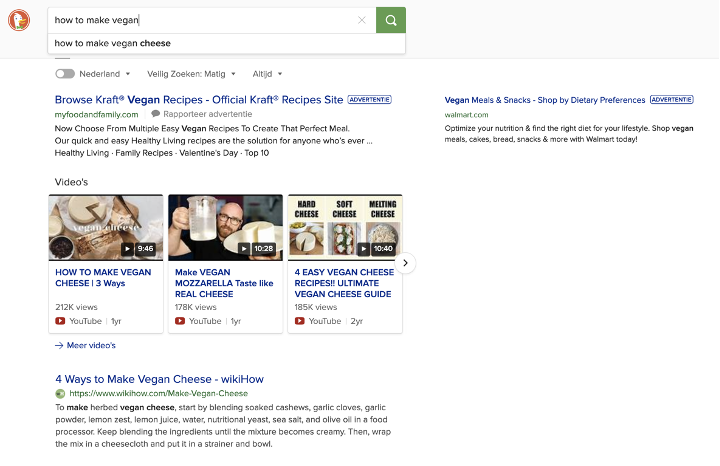Screen dimensions: 720x466
Task: Play the 10:28 vegan mozzarella video thumbnail
Action: pos(225,228)
